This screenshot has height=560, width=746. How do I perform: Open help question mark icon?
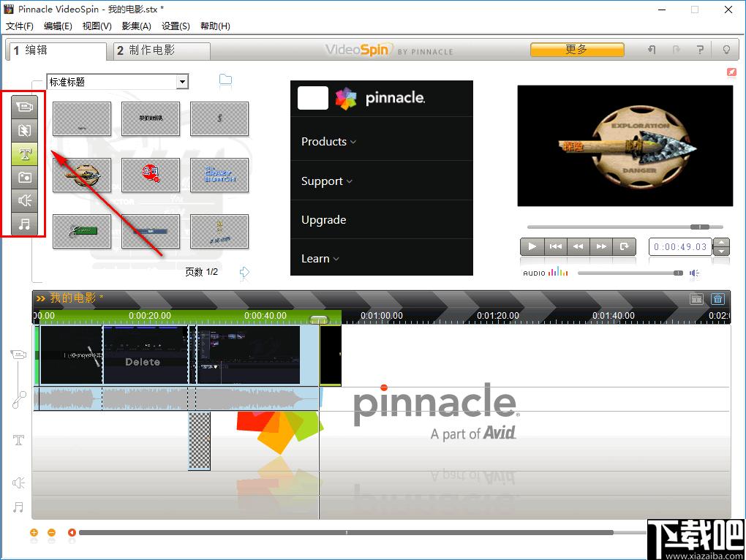700,50
